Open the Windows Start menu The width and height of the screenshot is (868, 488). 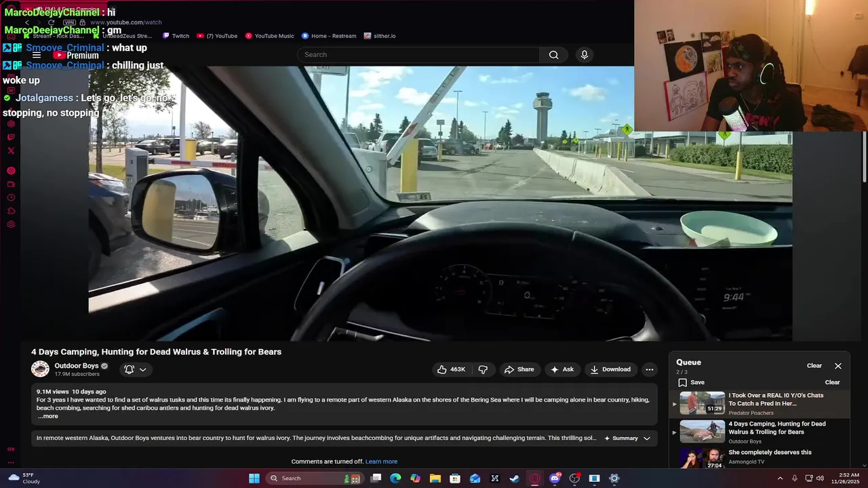point(254,479)
